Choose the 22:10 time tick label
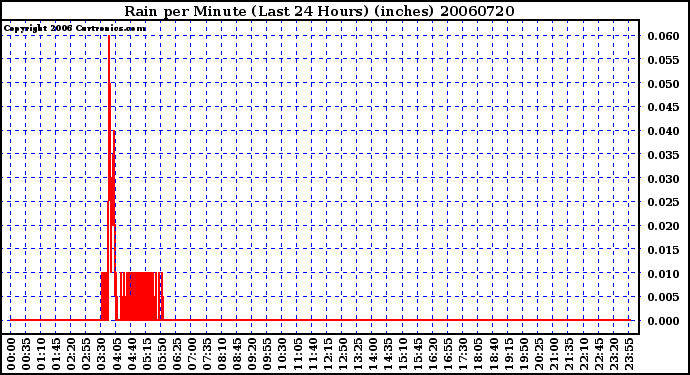690x375 pixels. 583,354
